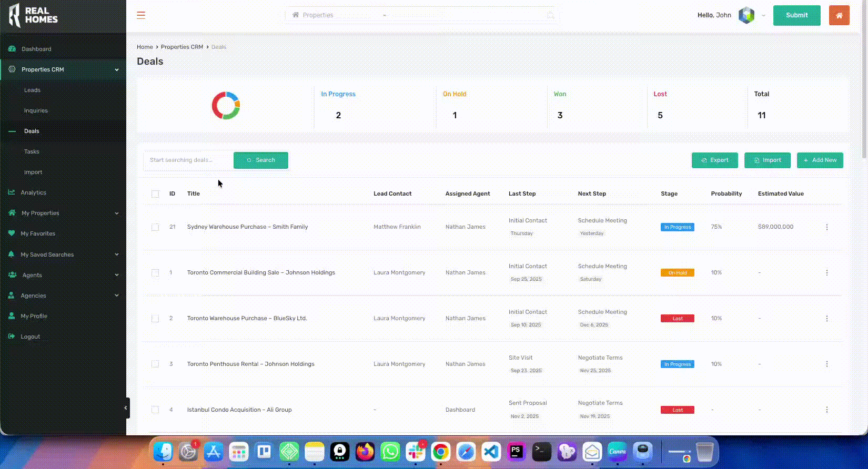Click the hamburger menu icon
This screenshot has width=868, height=469.
tap(141, 15)
